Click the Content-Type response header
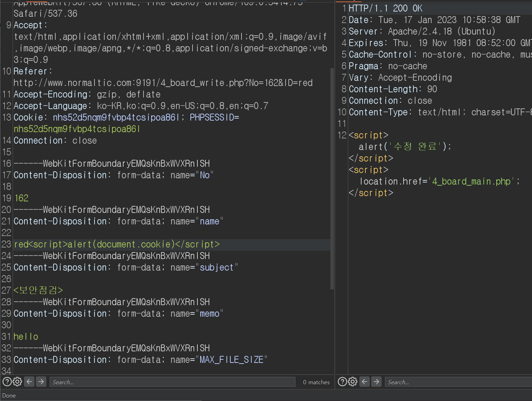Screen dimensions: 532x401 [440, 112]
